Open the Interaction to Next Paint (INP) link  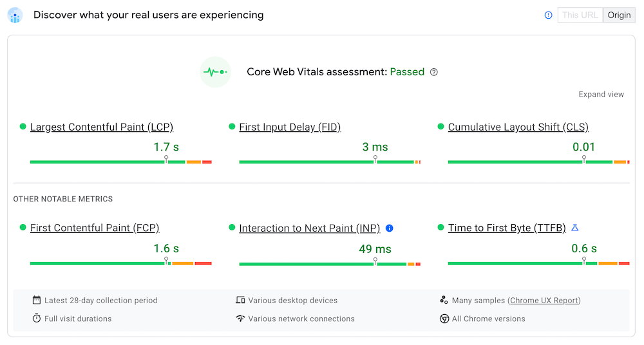pyautogui.click(x=310, y=228)
